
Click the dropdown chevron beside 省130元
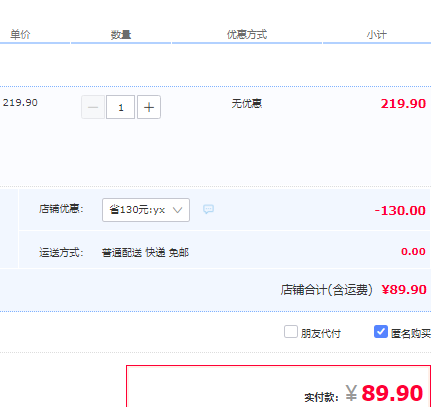click(x=178, y=210)
